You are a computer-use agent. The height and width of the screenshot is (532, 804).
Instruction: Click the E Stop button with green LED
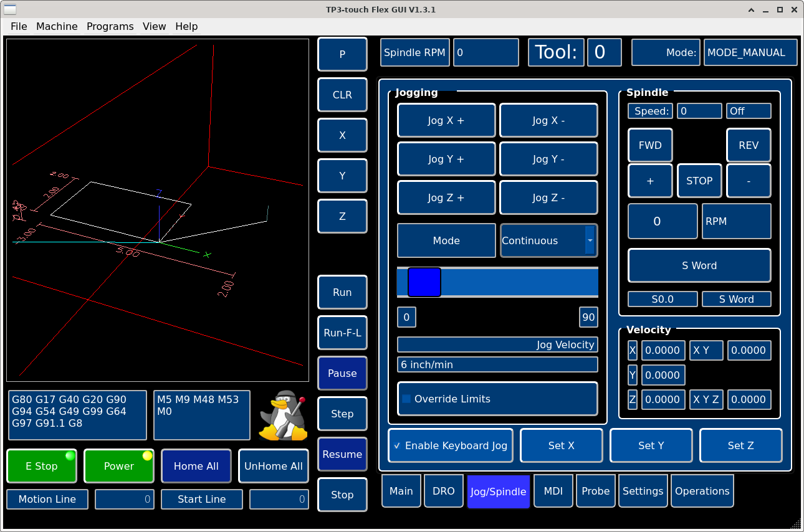tap(42, 466)
